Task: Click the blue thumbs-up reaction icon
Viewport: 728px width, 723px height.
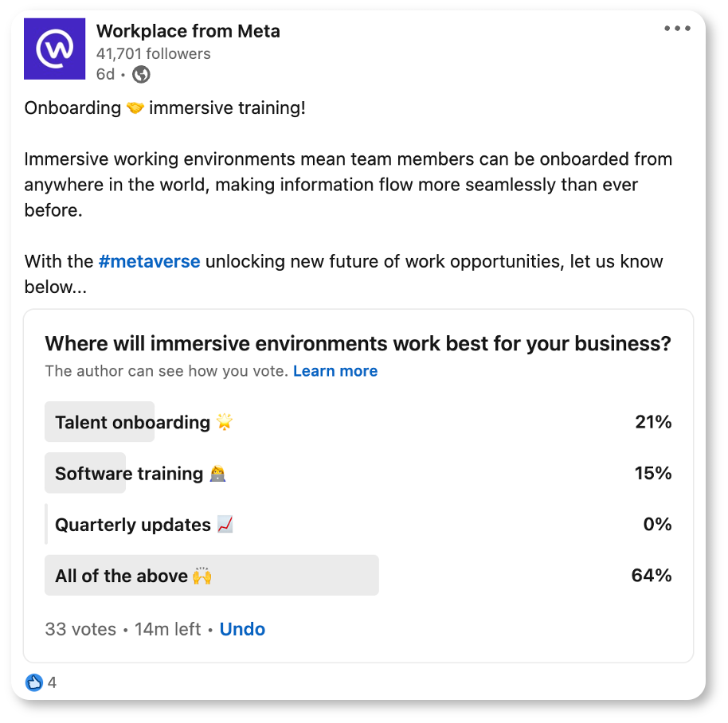Action: pos(33,682)
